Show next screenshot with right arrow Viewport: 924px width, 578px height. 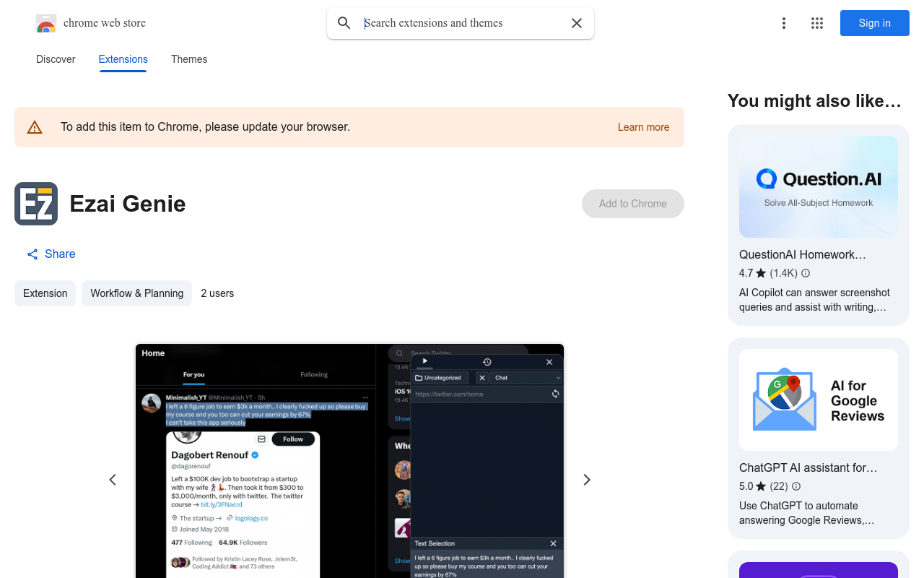[587, 480]
